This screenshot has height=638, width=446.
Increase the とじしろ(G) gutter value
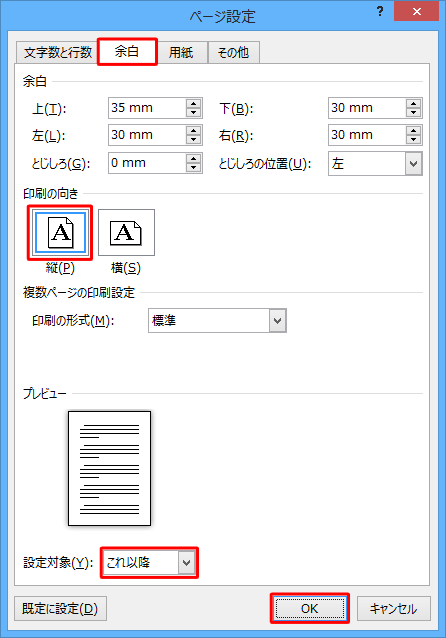pos(194,159)
